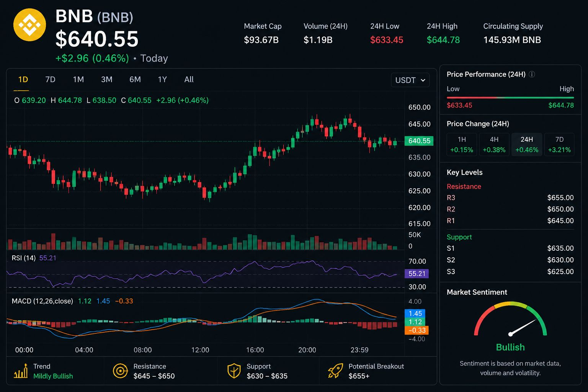Click the 24H Low value in the header

tap(387, 40)
